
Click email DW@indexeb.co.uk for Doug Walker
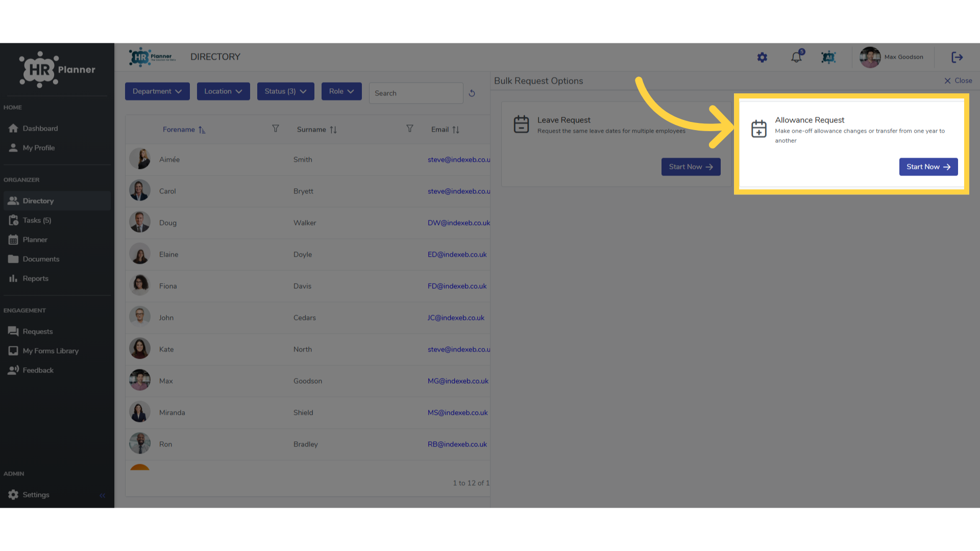(x=458, y=223)
